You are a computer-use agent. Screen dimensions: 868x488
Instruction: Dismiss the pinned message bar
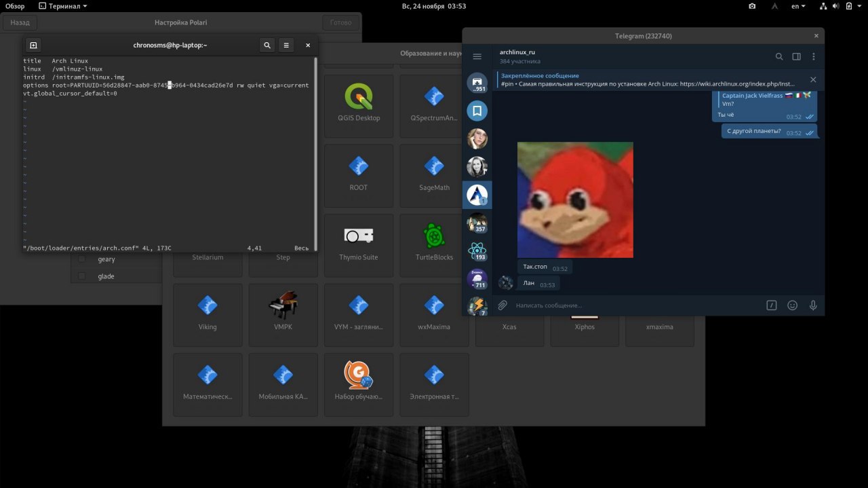tap(813, 79)
